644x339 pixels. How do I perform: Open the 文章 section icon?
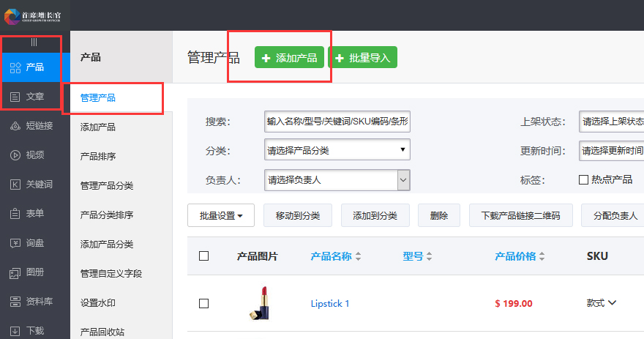[x=15, y=97]
